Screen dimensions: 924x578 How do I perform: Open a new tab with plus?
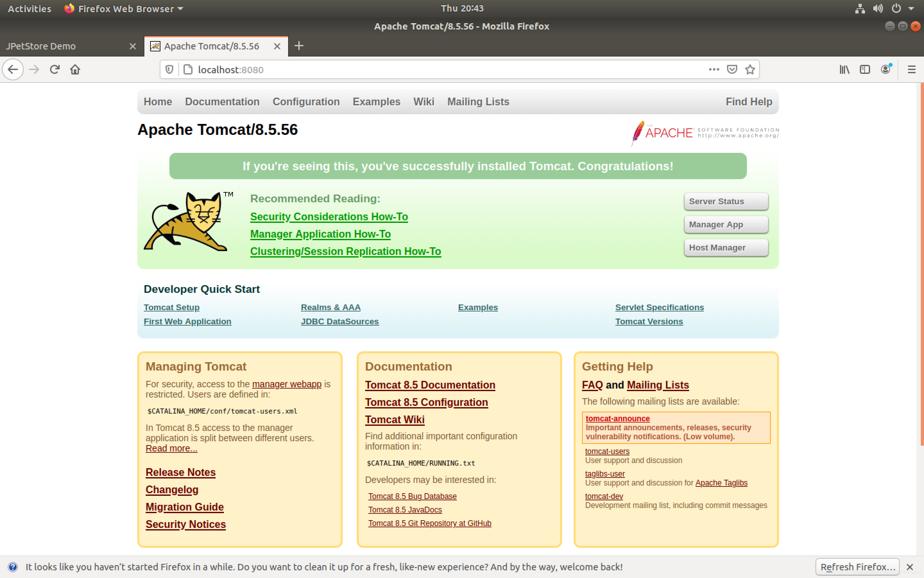[299, 46]
